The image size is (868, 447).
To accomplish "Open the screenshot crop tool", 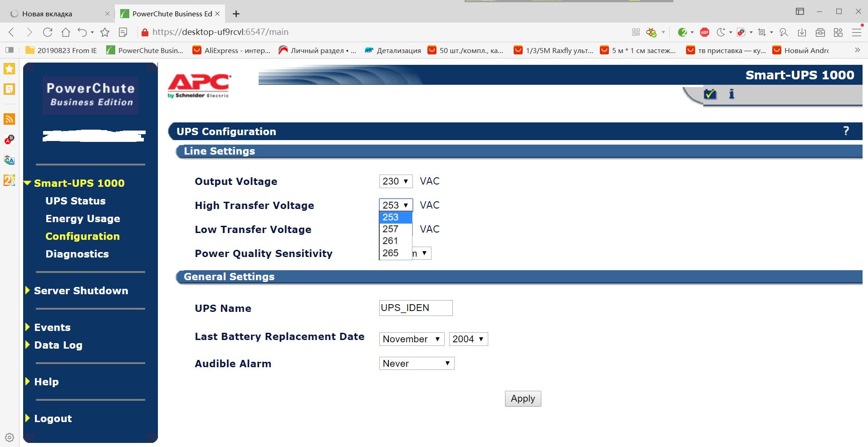I will (x=762, y=32).
